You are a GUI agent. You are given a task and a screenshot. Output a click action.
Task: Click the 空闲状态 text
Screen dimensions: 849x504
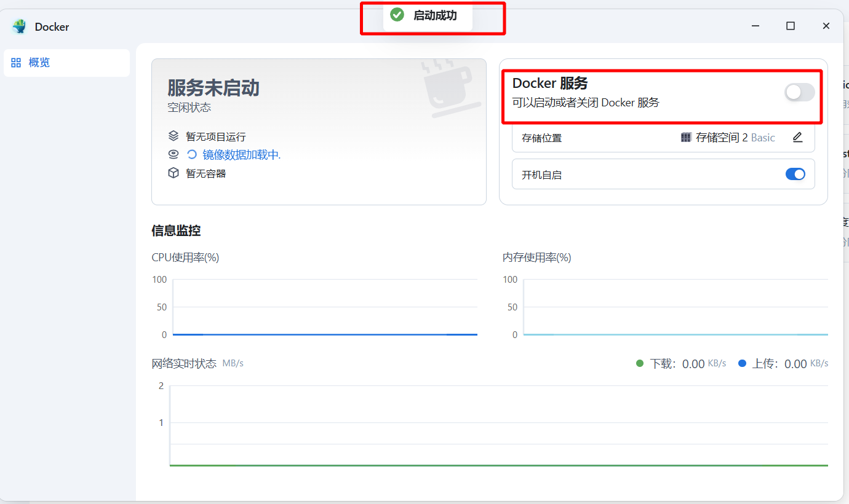click(189, 108)
